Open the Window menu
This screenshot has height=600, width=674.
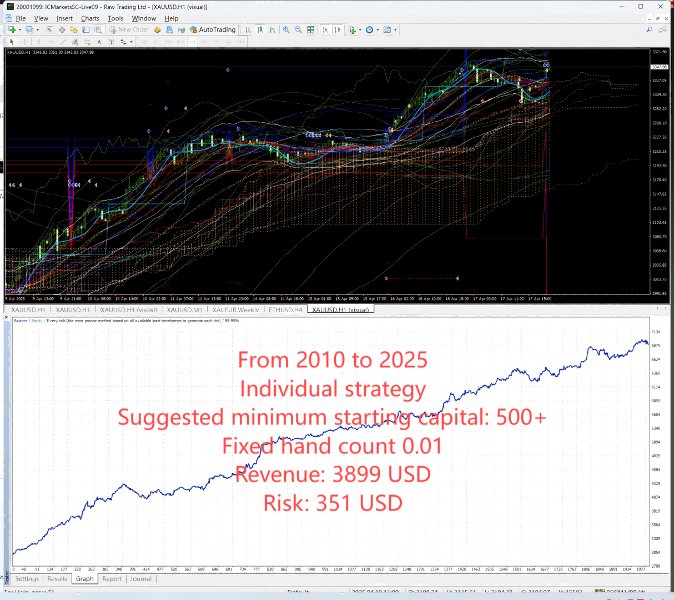point(144,18)
